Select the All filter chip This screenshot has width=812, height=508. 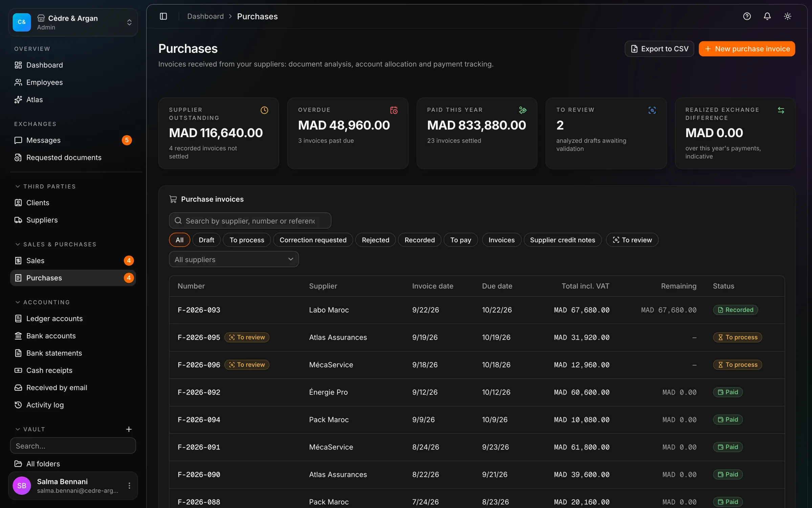click(x=179, y=240)
